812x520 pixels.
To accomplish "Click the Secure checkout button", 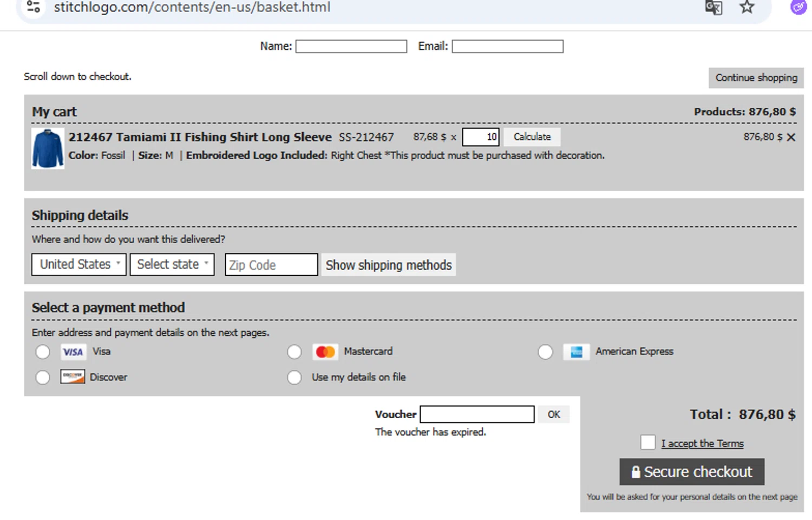I will tap(692, 472).
